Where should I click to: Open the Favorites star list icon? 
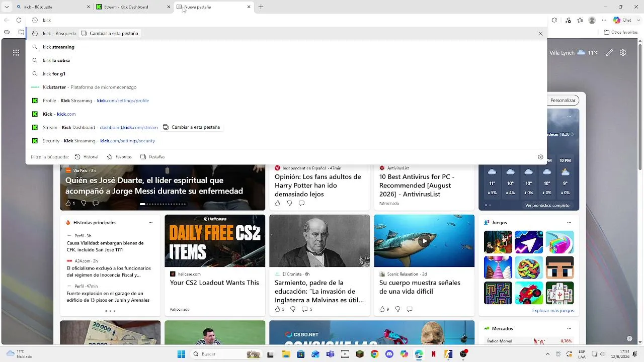(580, 20)
